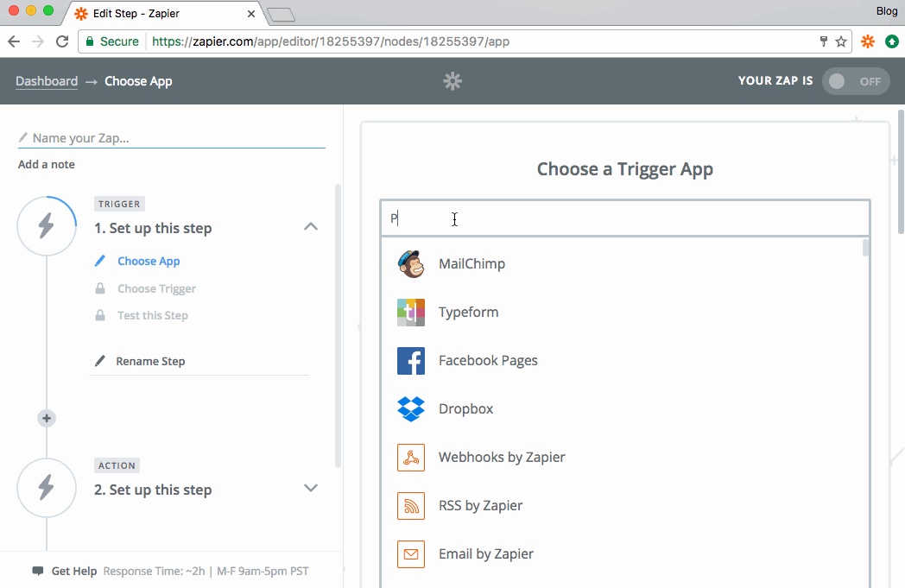The width and height of the screenshot is (905, 588).
Task: Go back to previous page
Action: pyautogui.click(x=14, y=41)
